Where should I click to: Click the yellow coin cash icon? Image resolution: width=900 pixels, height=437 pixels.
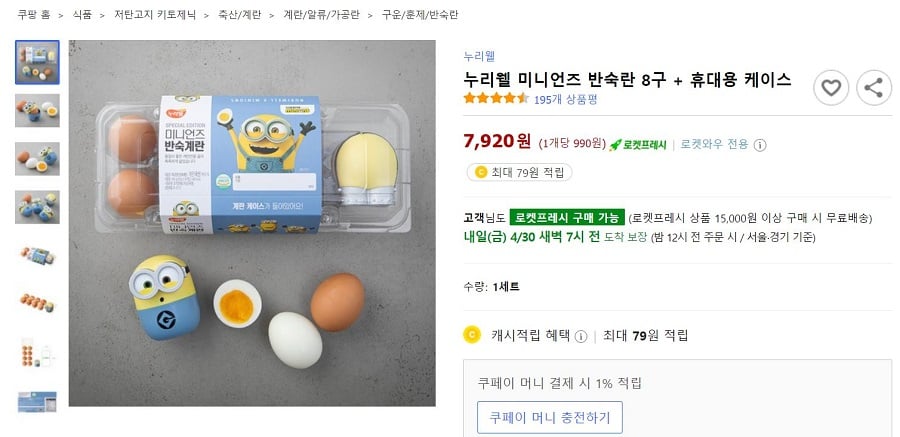[x=472, y=335]
